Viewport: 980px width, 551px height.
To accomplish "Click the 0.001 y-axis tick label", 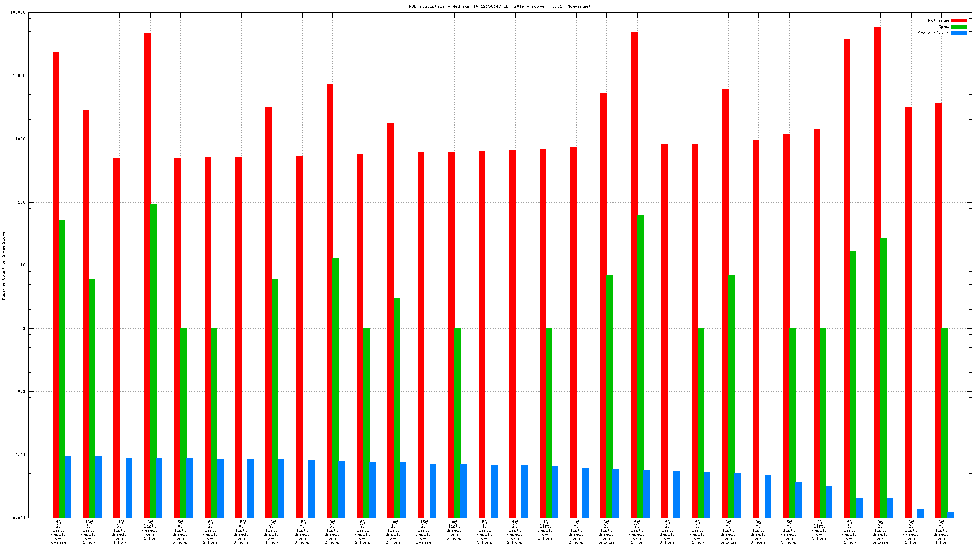I will point(19,518).
